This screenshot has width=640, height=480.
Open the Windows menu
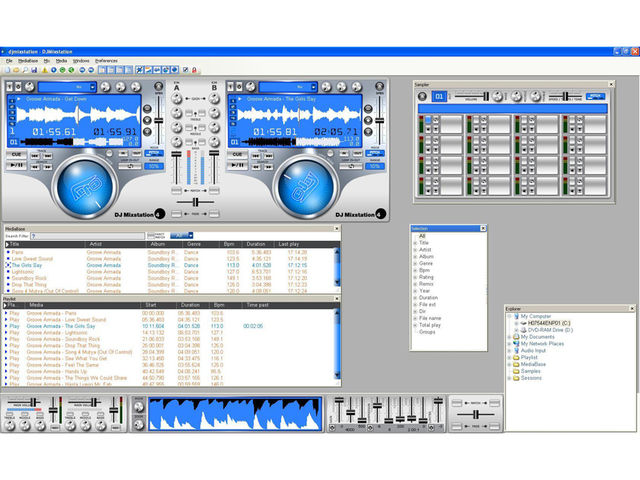81,61
